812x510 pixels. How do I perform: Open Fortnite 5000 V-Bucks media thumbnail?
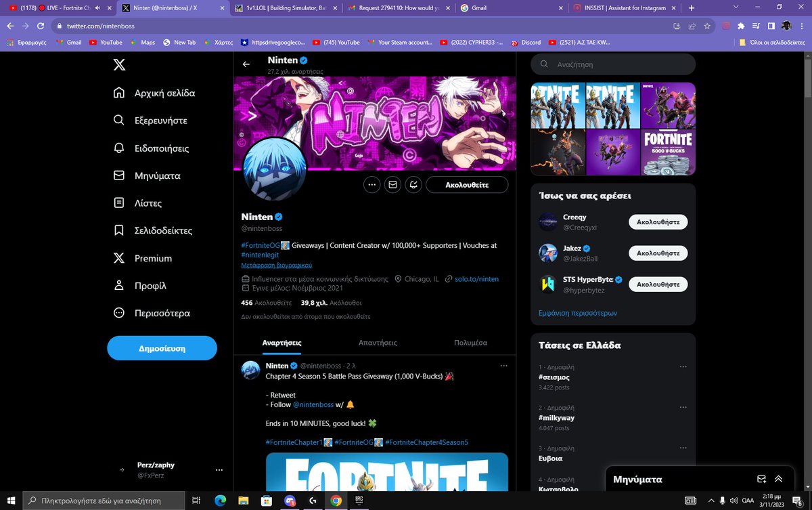pyautogui.click(x=669, y=152)
